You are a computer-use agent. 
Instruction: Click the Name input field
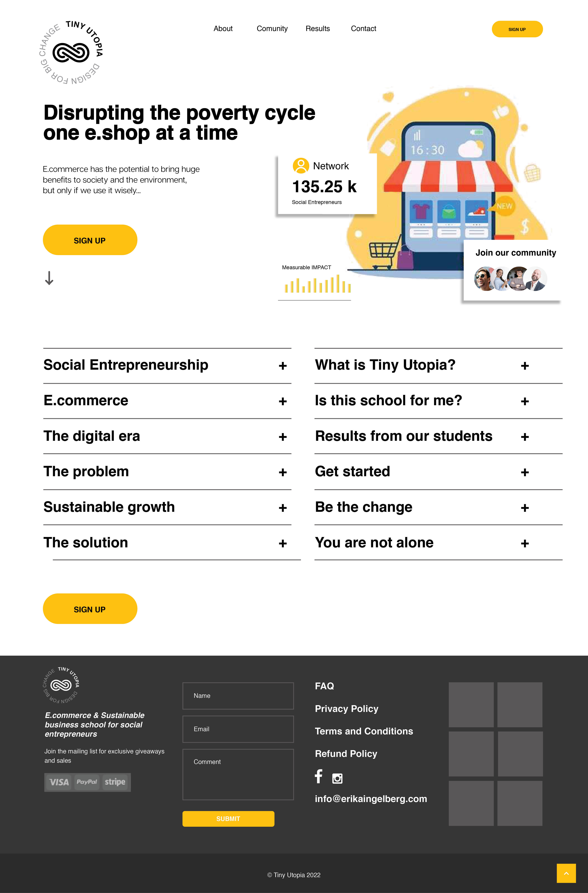[x=238, y=695]
